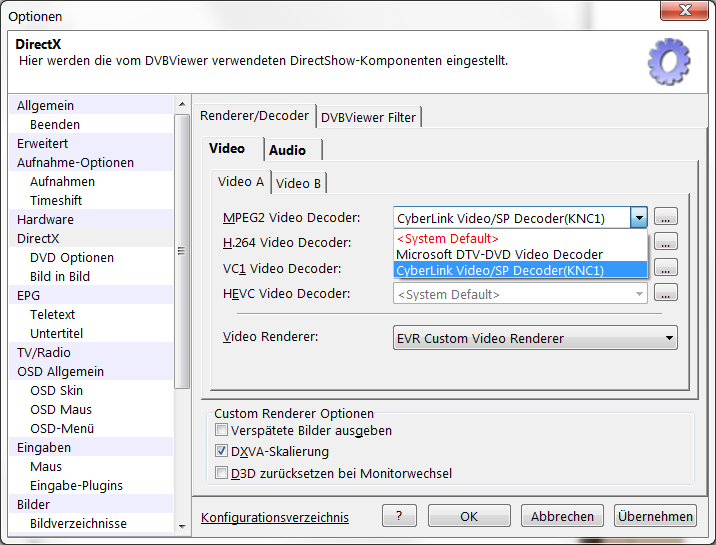Select <System Default> in open dropdown list
Viewport: 716px width, 545px height.
click(x=520, y=238)
